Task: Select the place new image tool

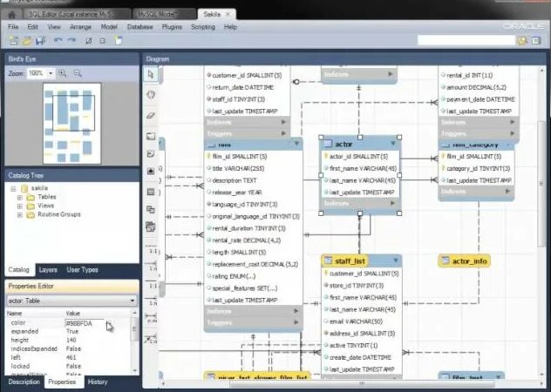Action: pos(151,171)
